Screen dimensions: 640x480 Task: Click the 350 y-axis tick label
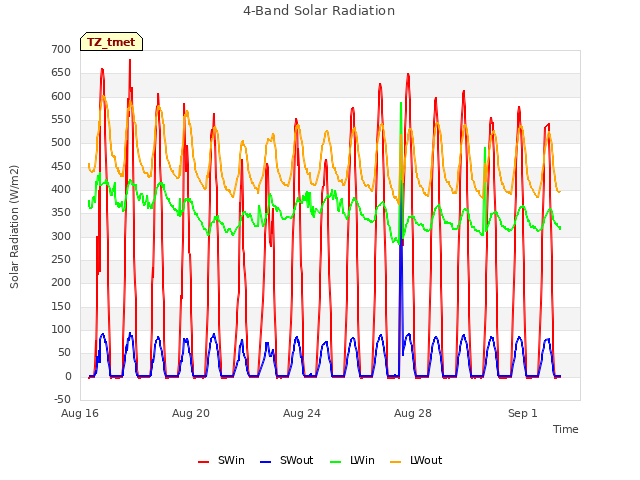(x=61, y=213)
